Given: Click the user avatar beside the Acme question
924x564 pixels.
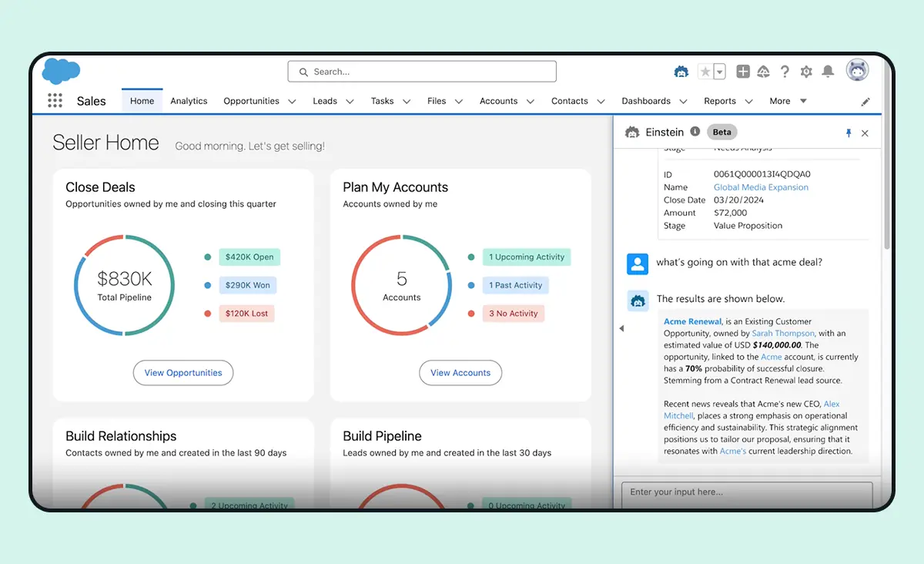Looking at the screenshot, I should [x=638, y=264].
